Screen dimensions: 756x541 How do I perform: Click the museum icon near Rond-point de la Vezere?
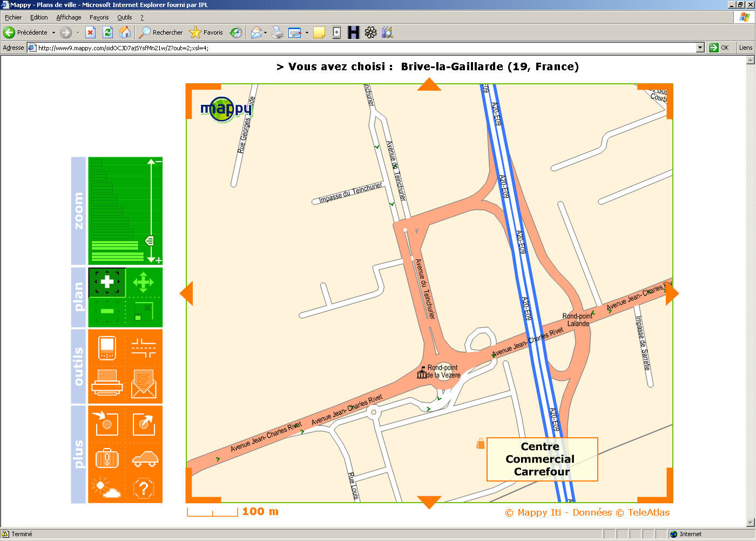click(422, 373)
